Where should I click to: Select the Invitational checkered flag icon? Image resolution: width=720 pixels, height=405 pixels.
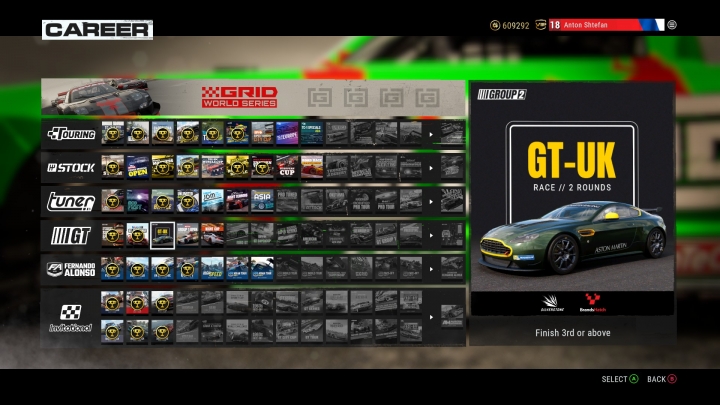click(x=71, y=312)
